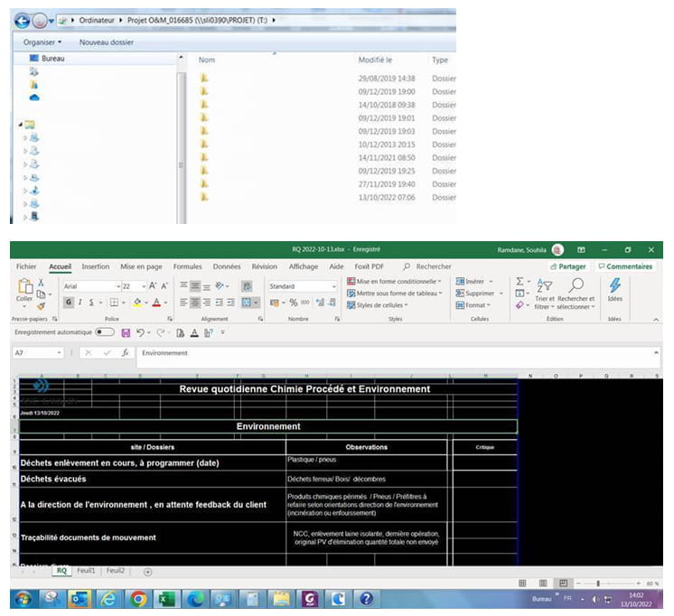Click the save icon in quick access toolbar
Image resolution: width=674 pixels, height=616 pixels.
point(126,332)
